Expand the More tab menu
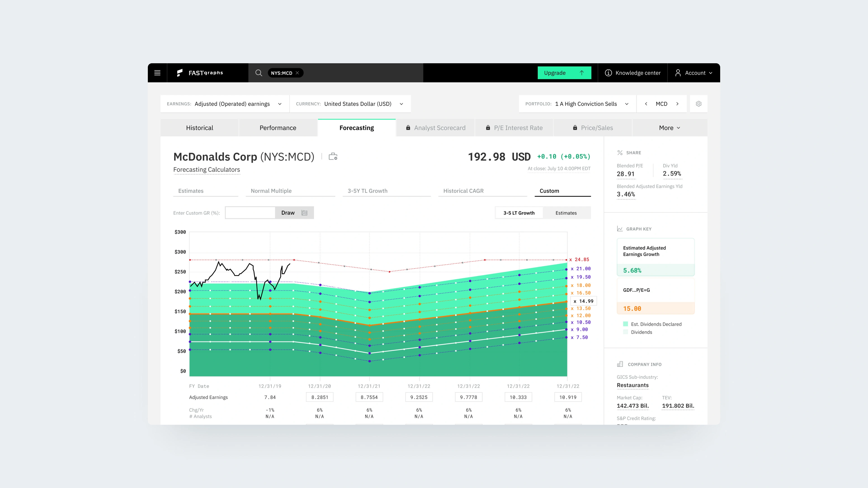The height and width of the screenshot is (488, 868). (x=670, y=128)
